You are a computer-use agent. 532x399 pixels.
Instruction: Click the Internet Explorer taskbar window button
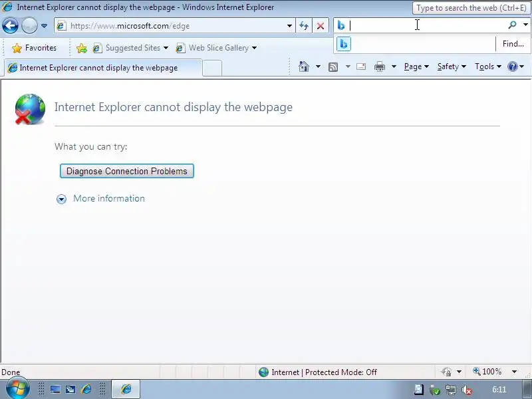(x=126, y=389)
